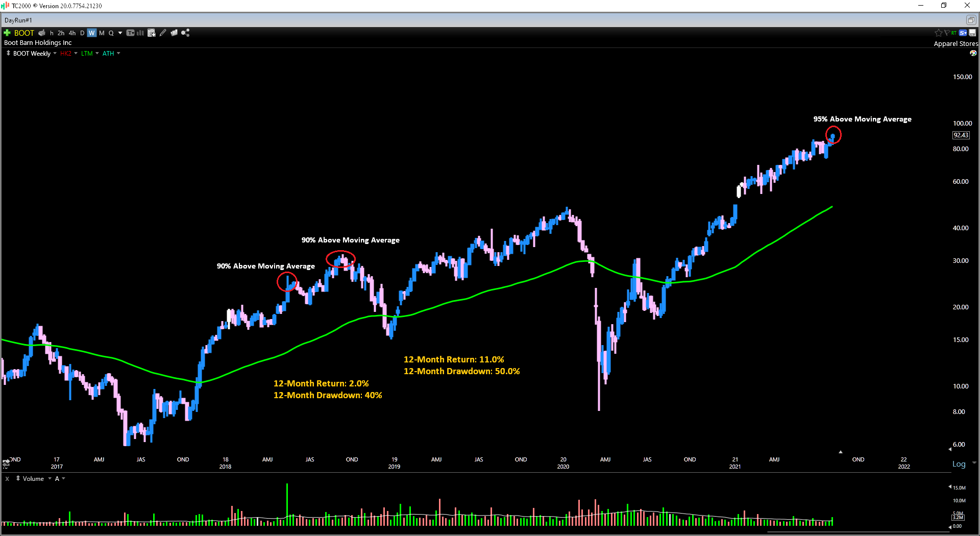The width and height of the screenshot is (980, 536).
Task: Click the 12-Month Return: 2.0% annotation
Action: click(321, 383)
